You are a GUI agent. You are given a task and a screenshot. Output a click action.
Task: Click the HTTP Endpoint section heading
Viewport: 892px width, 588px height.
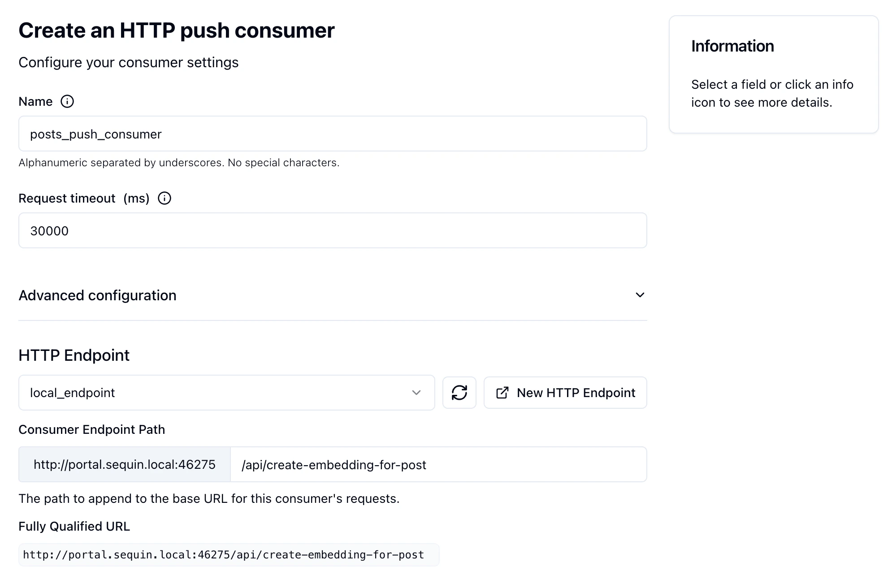coord(74,355)
